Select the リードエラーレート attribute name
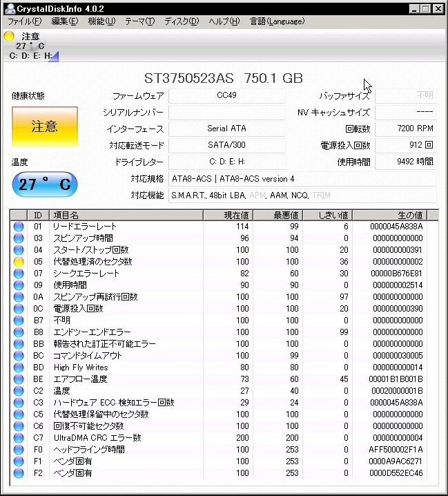Screen dimensions: 448x496 [x=85, y=227]
